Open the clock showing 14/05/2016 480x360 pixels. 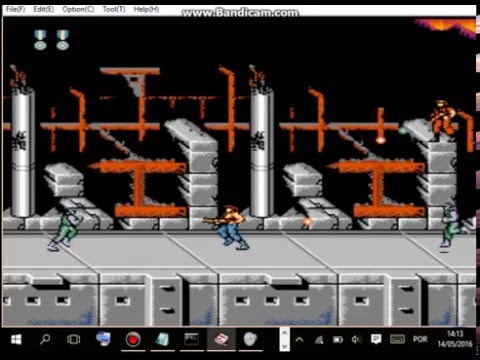tap(455, 339)
